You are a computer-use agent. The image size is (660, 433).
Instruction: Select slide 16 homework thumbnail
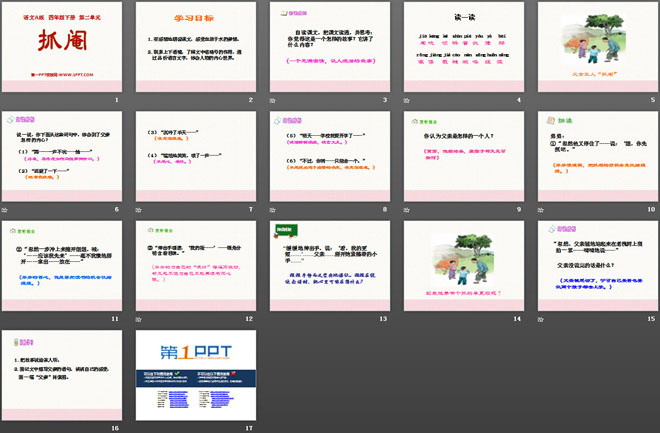point(62,375)
